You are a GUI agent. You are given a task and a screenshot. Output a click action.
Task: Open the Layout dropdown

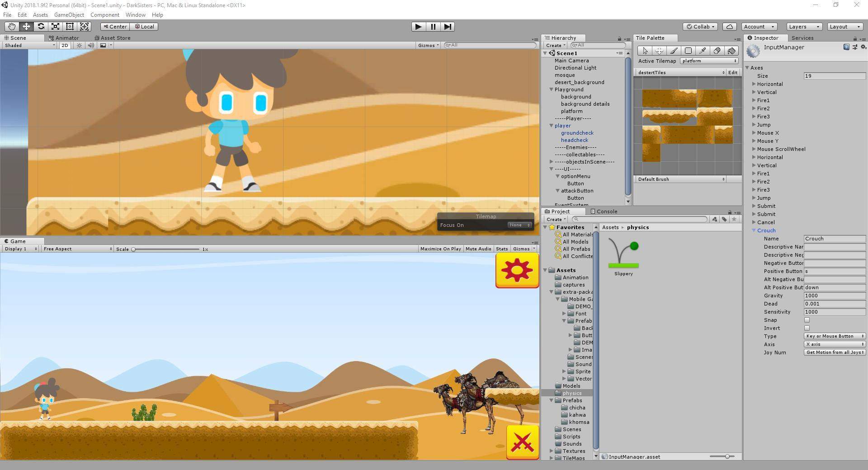click(x=845, y=27)
